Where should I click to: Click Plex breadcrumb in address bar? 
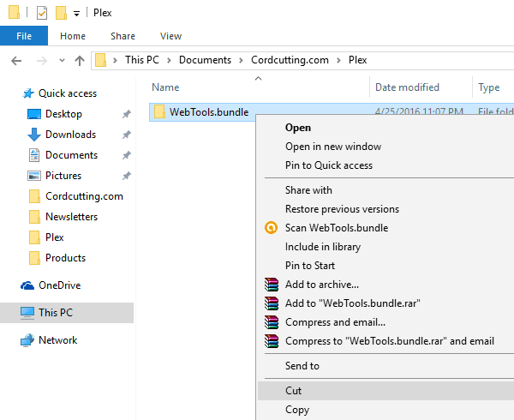[x=357, y=60]
